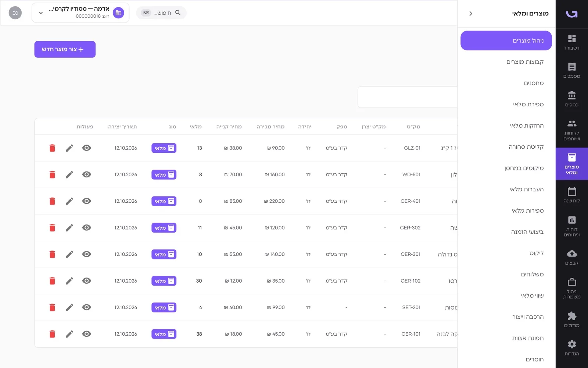Open העברות מלאי menu item
The width and height of the screenshot is (588, 368).
click(x=506, y=189)
